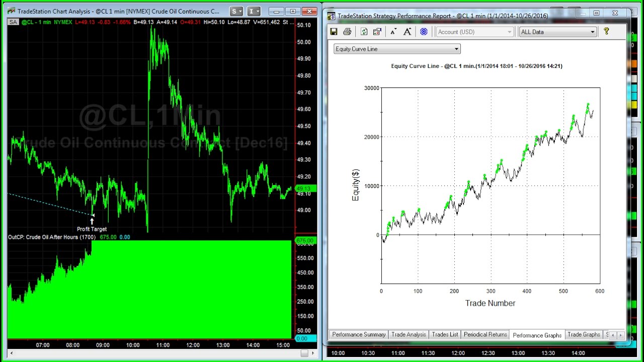Switch to the Trade Graphs tab
644x362 pixels.
click(584, 334)
